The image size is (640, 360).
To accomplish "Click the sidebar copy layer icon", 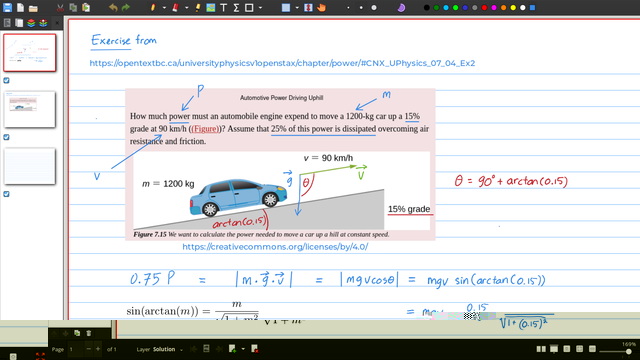I will coord(77,333).
